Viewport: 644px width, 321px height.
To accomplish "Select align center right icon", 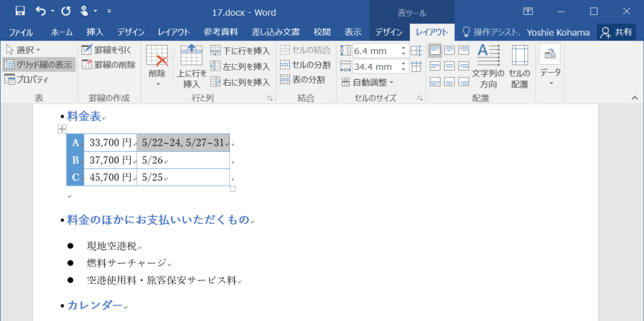I will point(463,66).
